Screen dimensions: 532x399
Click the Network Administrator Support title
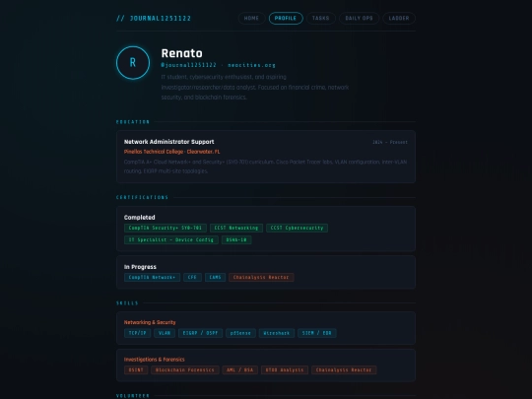pyautogui.click(x=169, y=142)
